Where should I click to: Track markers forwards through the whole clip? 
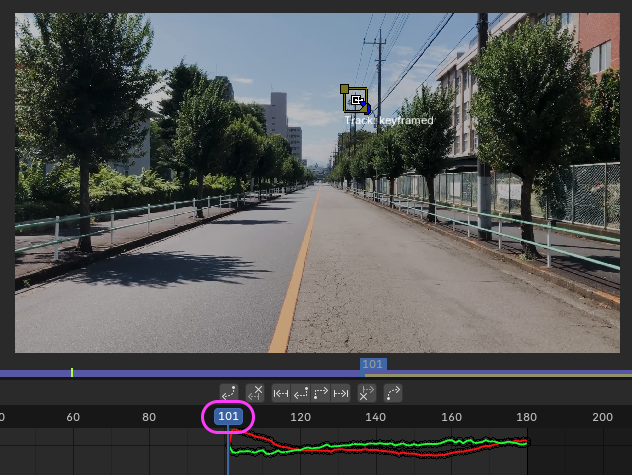pos(340,393)
